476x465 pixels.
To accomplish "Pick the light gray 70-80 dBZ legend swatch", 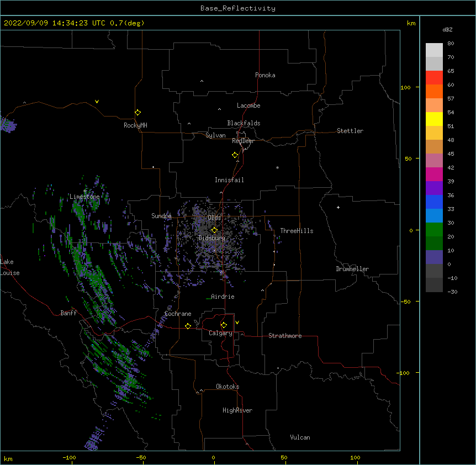I will pos(434,50).
